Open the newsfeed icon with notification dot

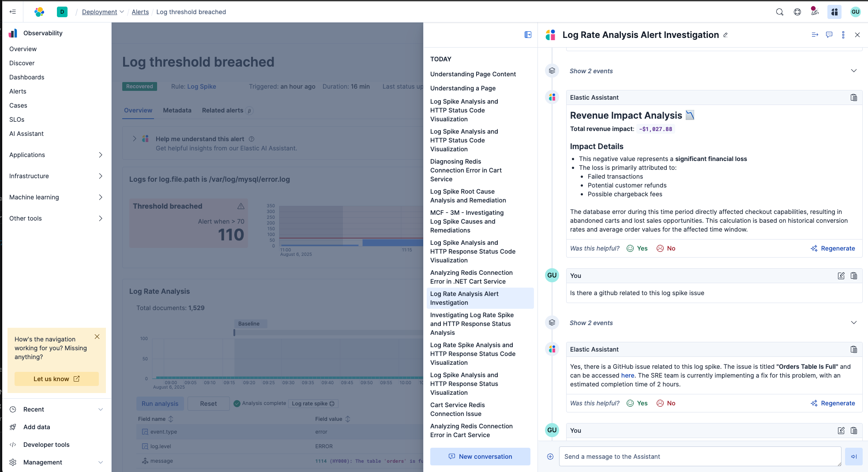point(815,11)
